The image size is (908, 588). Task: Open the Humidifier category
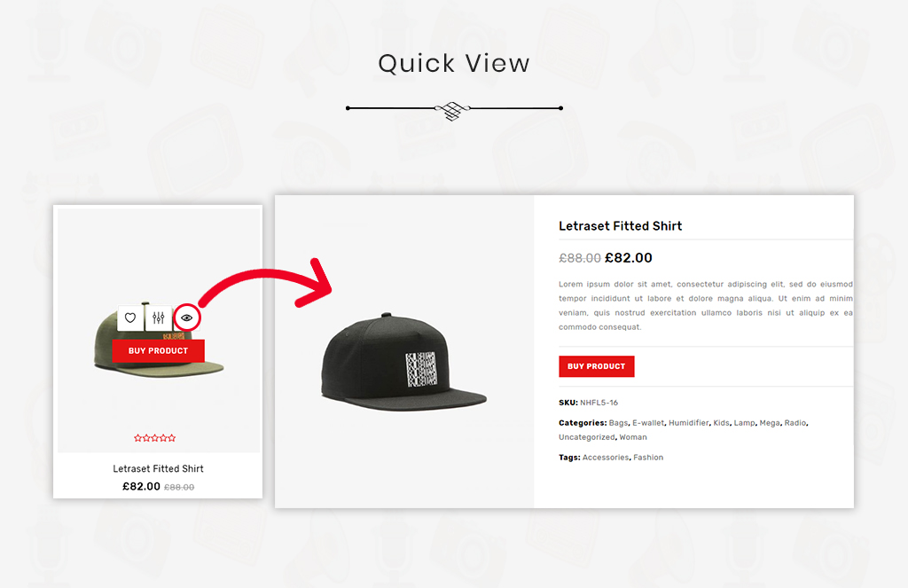(688, 423)
